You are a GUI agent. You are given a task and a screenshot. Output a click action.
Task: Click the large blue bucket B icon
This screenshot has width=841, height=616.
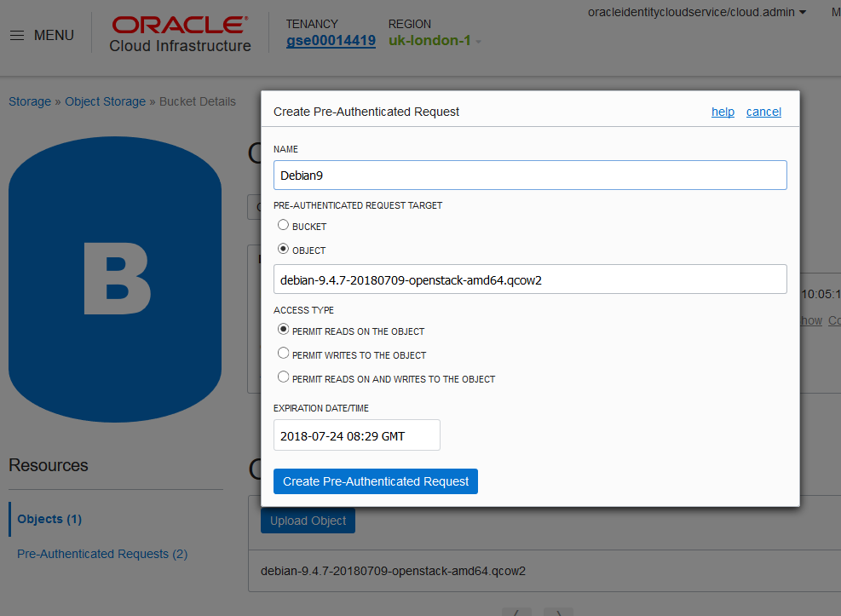(x=115, y=279)
